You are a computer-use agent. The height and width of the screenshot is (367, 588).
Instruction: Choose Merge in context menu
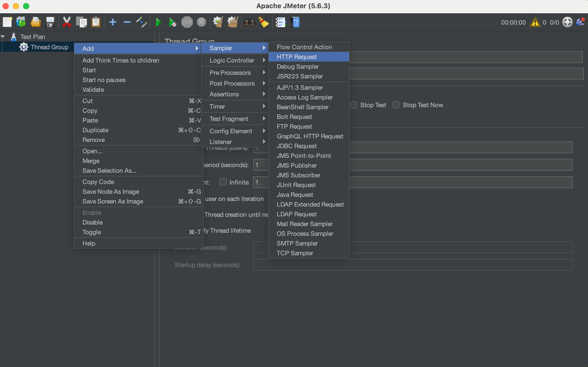pyautogui.click(x=138, y=161)
